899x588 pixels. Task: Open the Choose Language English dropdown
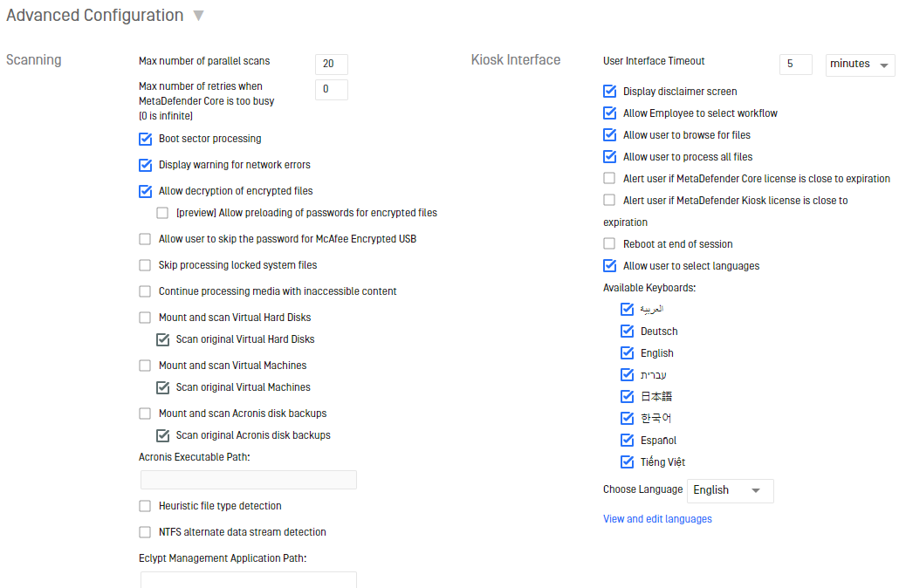point(730,490)
